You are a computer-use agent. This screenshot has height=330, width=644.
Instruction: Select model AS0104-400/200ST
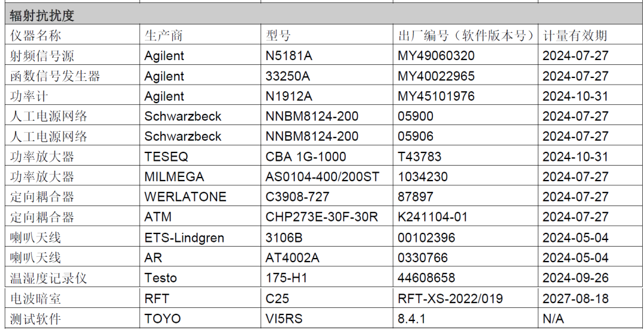click(x=322, y=177)
